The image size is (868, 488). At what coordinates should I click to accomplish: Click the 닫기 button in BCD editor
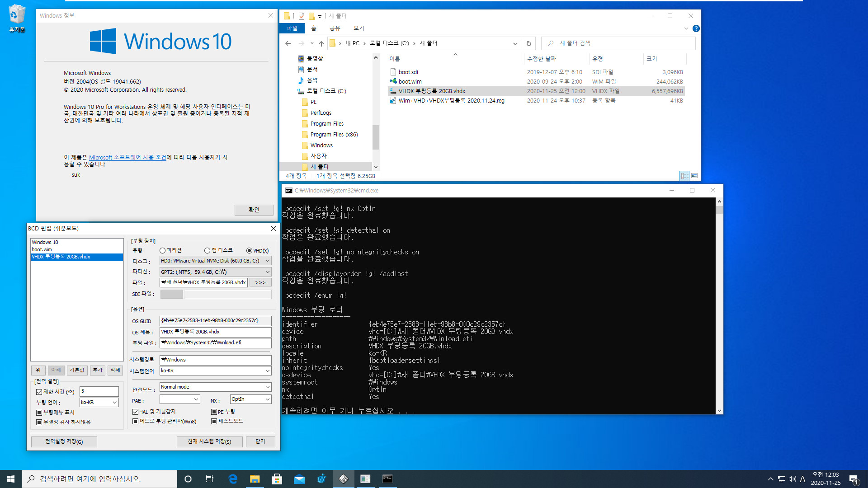coord(260,441)
